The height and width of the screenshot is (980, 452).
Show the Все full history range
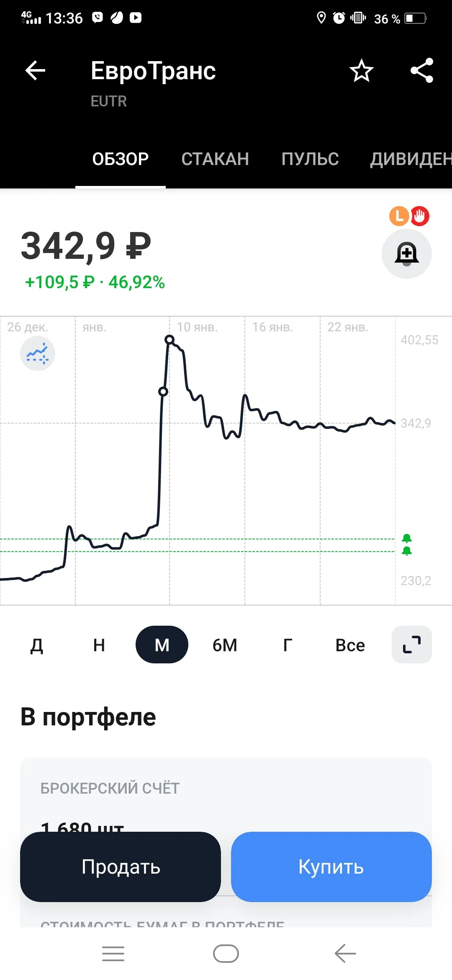click(350, 645)
